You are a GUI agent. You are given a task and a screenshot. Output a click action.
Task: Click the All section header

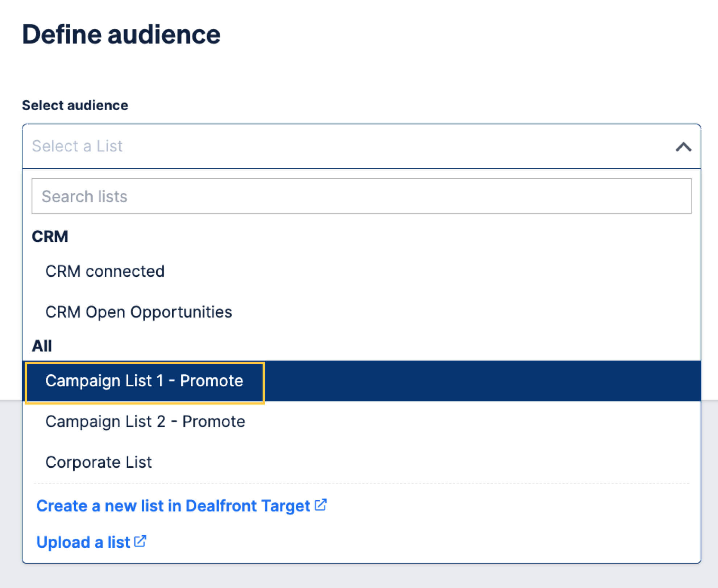pos(42,346)
